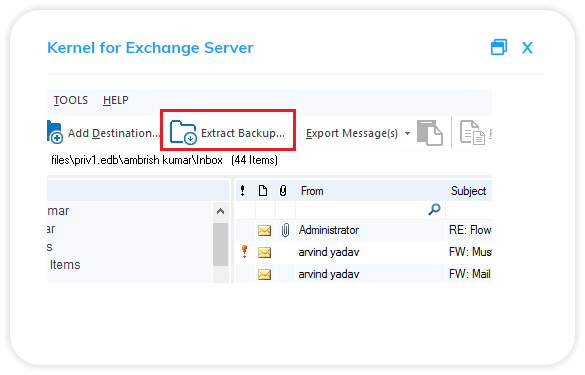Click the folder tree scrollbar thumb
The width and height of the screenshot is (585, 375).
(x=220, y=244)
